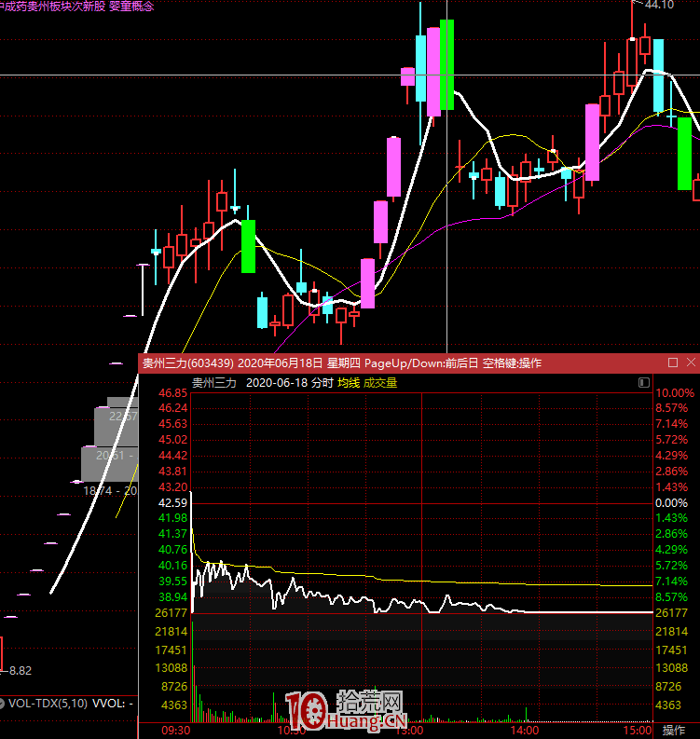Image resolution: width=700 pixels, height=739 pixels.
Task: Click the 2020-06-18 date in chart header
Action: 277,383
